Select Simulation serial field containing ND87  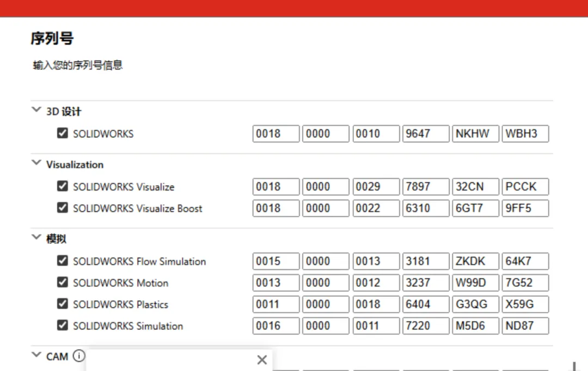tap(525, 326)
